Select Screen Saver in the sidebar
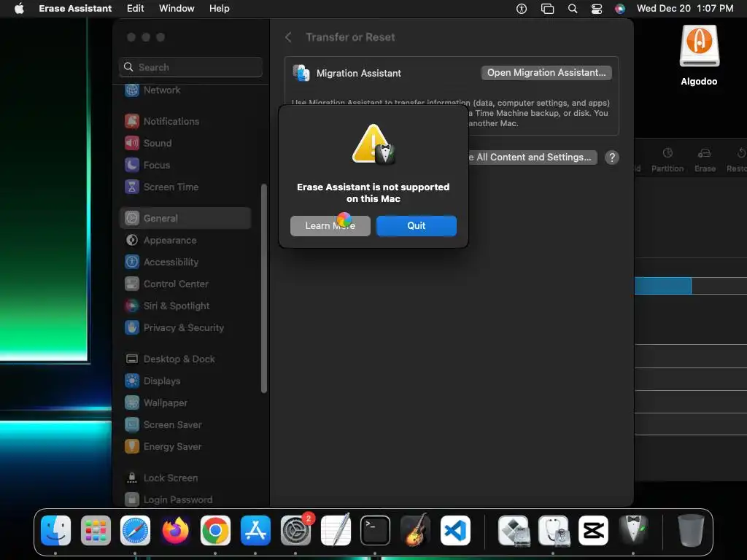The image size is (747, 560). (x=186, y=425)
